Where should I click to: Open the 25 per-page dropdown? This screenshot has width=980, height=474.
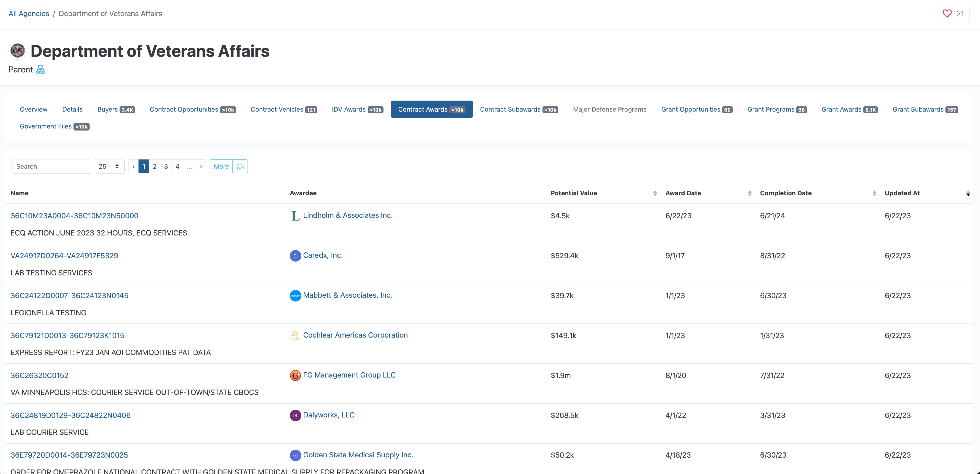(x=109, y=167)
